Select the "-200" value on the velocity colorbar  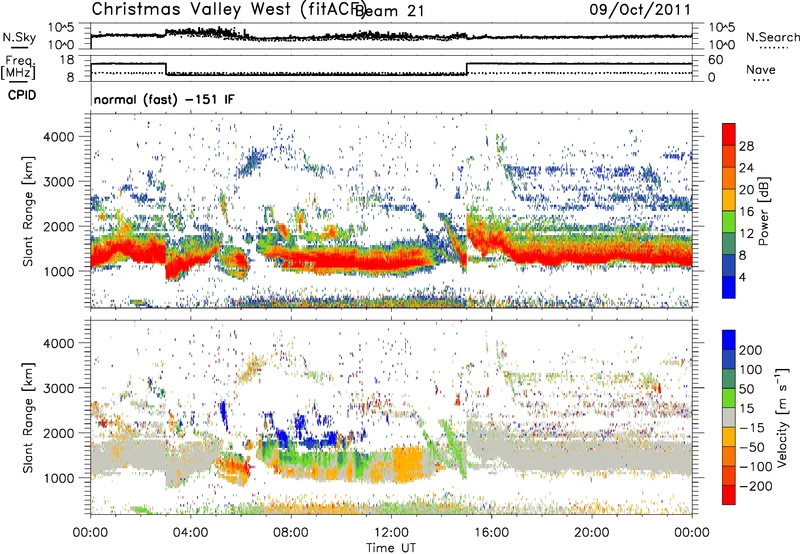pos(756,487)
